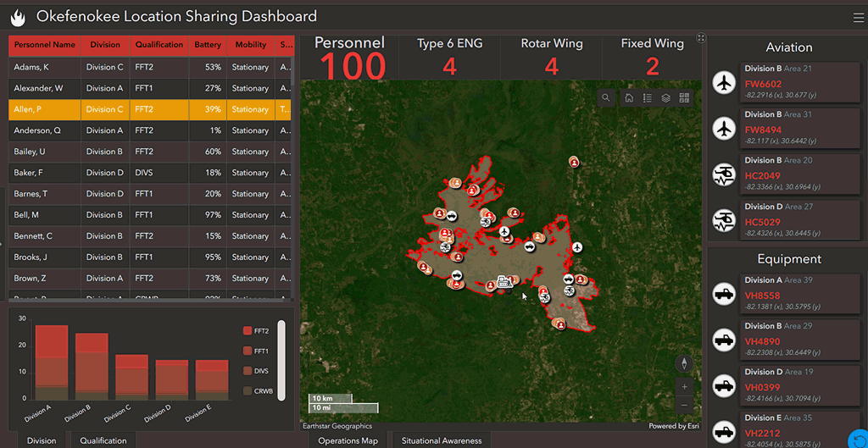This screenshot has width=868, height=448.
Task: Click the flame logo in the header
Action: (x=18, y=18)
